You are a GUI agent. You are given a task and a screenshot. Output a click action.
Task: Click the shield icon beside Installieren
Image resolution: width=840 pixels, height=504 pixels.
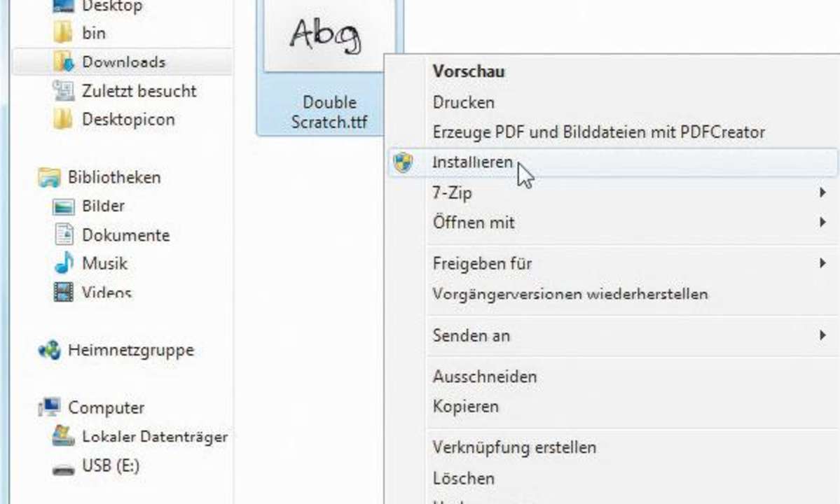click(403, 162)
